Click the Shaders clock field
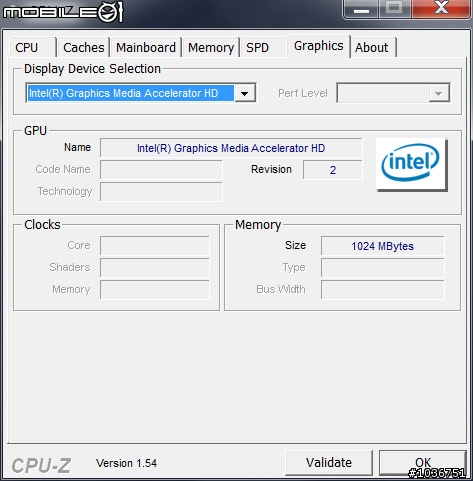473x481 pixels. pos(155,268)
